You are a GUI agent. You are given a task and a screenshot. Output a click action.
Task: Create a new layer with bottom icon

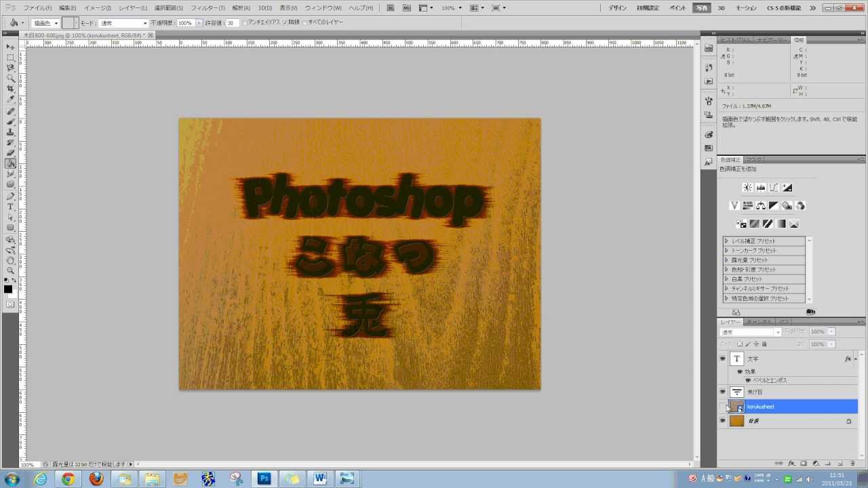tap(840, 464)
